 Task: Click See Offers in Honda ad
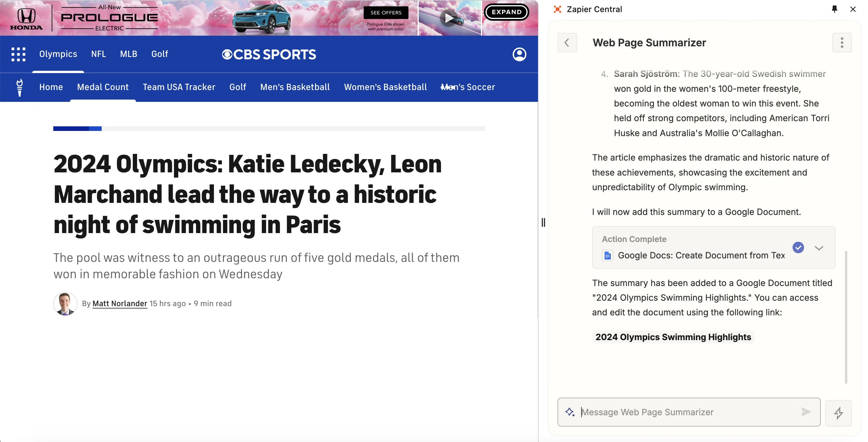click(x=386, y=13)
